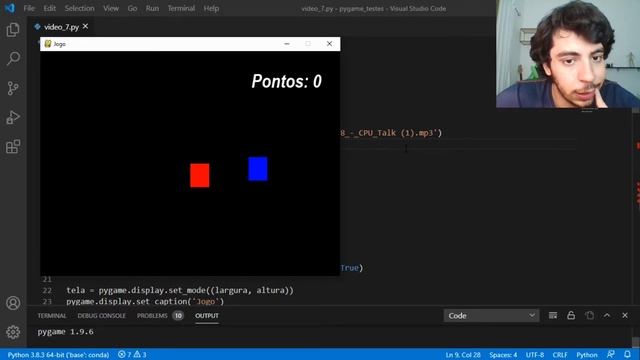Close the bottom panel
Screen dimensions: 640x360
coord(625,316)
